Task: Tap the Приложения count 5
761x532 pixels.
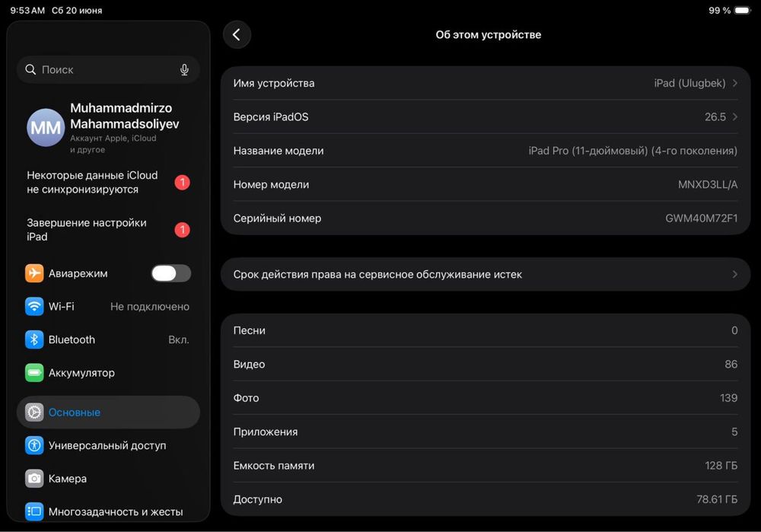Action: pos(734,432)
